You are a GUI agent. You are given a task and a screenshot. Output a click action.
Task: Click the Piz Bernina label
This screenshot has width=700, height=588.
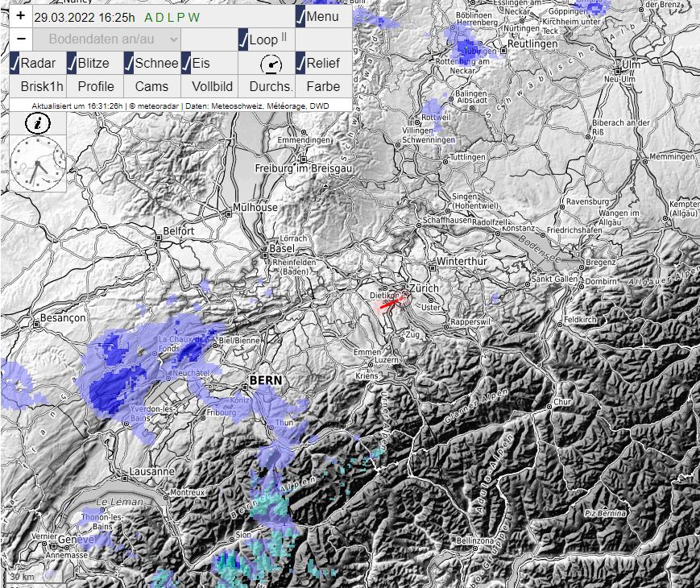tap(606, 513)
